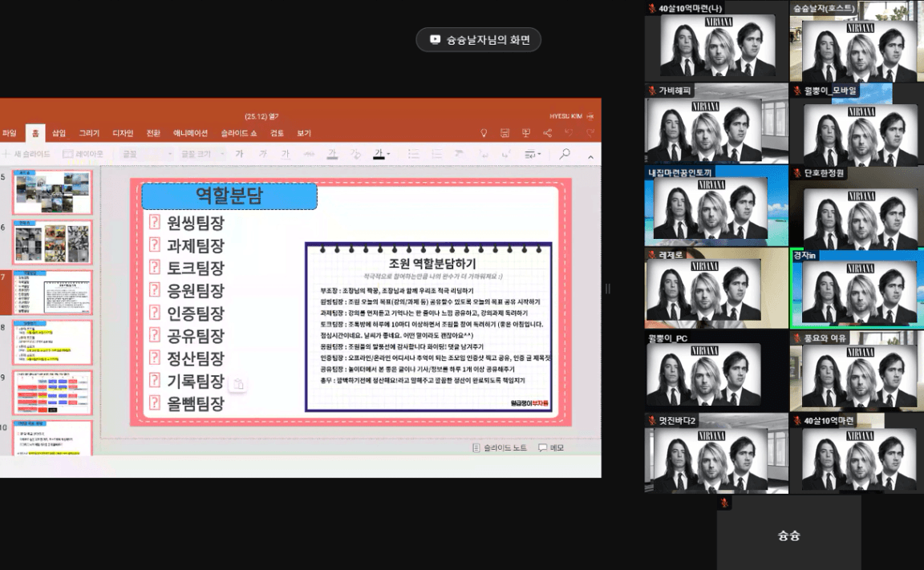Open font color picker arrow

[x=388, y=154]
